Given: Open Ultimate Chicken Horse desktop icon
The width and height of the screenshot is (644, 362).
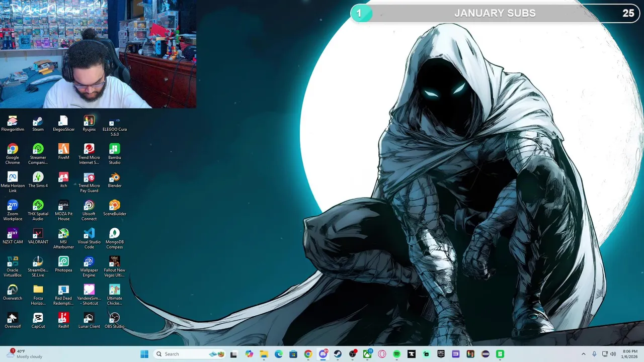Looking at the screenshot, I should coord(114,295).
